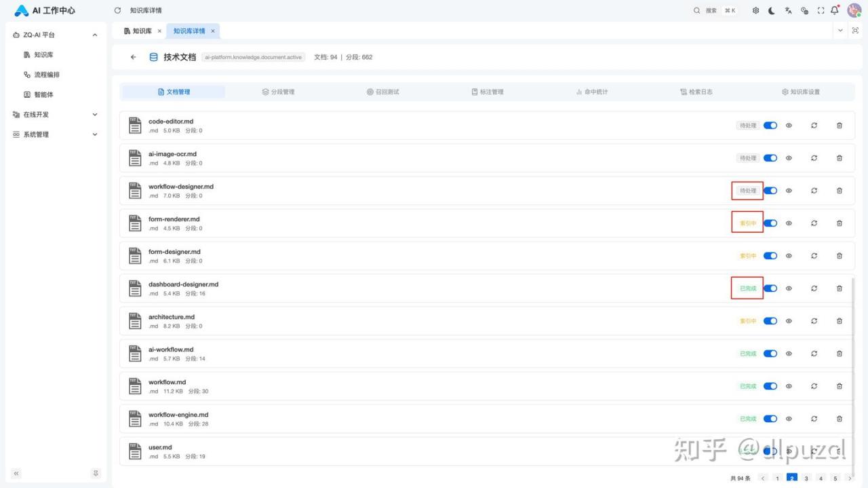Expand the 在线开发 sidebar menu
Image resolution: width=868 pixels, height=488 pixels.
click(x=94, y=115)
